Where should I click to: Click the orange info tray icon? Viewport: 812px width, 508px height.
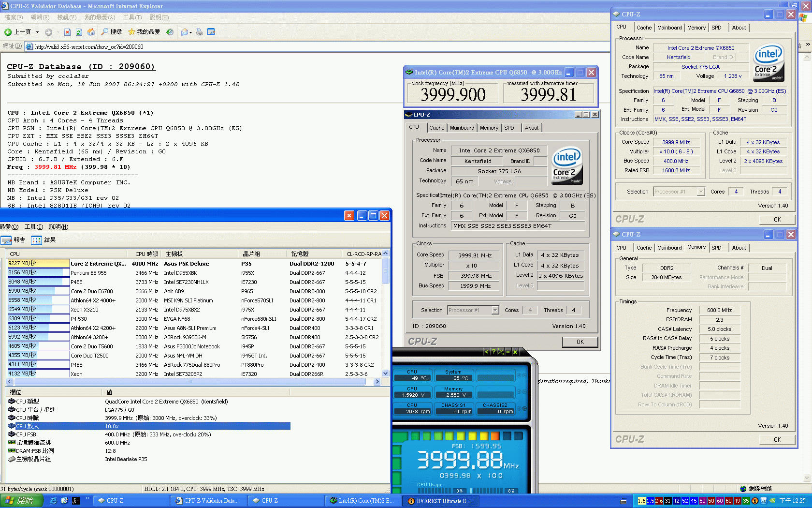tap(755, 501)
